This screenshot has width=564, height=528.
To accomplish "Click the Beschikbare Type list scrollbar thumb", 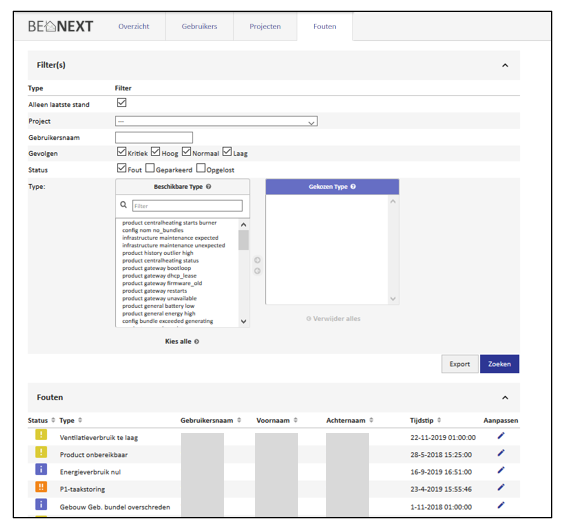I will click(x=244, y=240).
